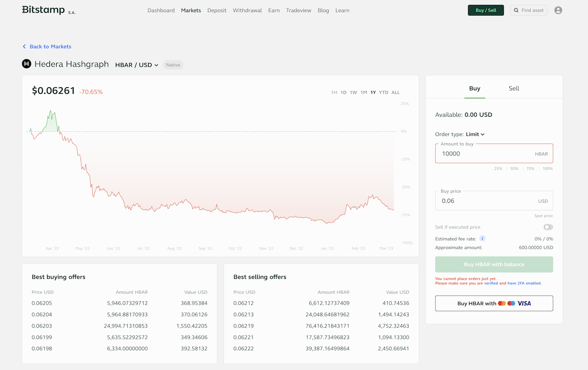Set amount to 75% of balance

(530, 168)
